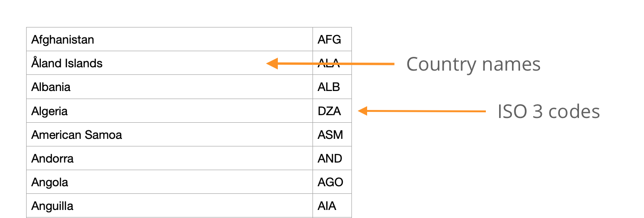Screen dimensions: 644x218
Task: Click the Afghanistan country name cell
Action: 63,40
